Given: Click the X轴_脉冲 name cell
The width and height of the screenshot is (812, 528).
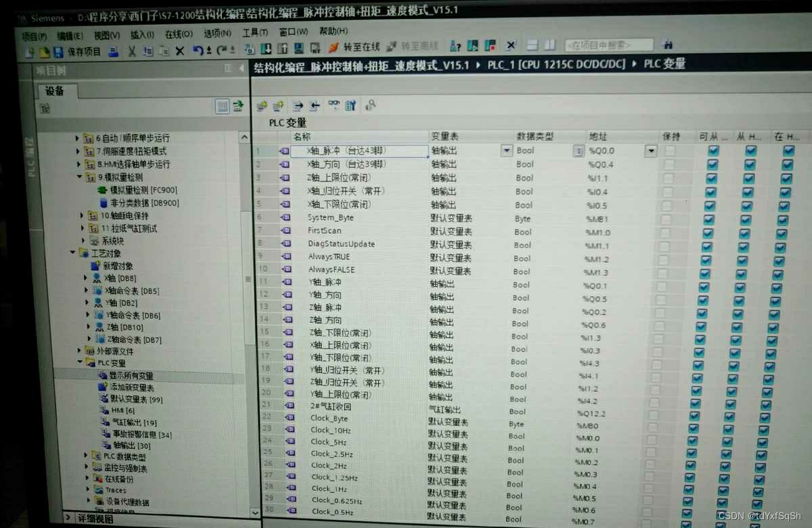Looking at the screenshot, I should click(359, 151).
